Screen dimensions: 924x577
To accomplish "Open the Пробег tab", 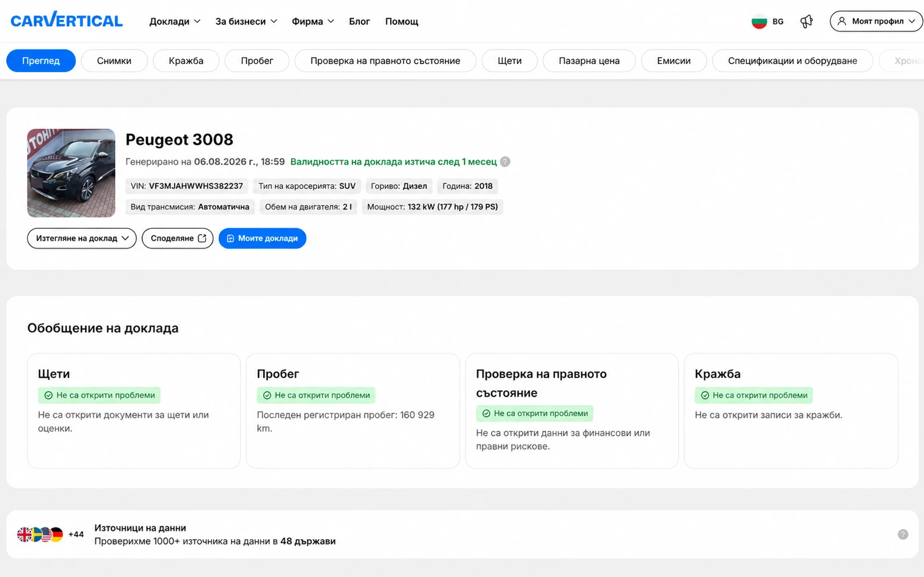I will pos(257,61).
